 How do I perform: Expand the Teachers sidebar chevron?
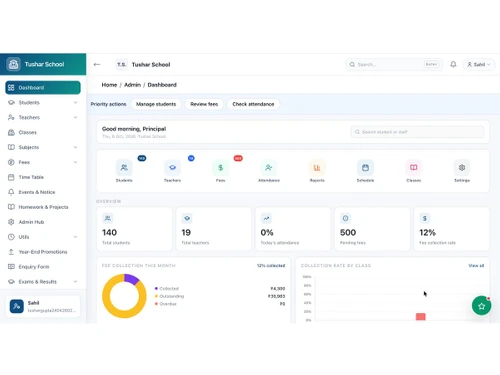pyautogui.click(x=75, y=117)
